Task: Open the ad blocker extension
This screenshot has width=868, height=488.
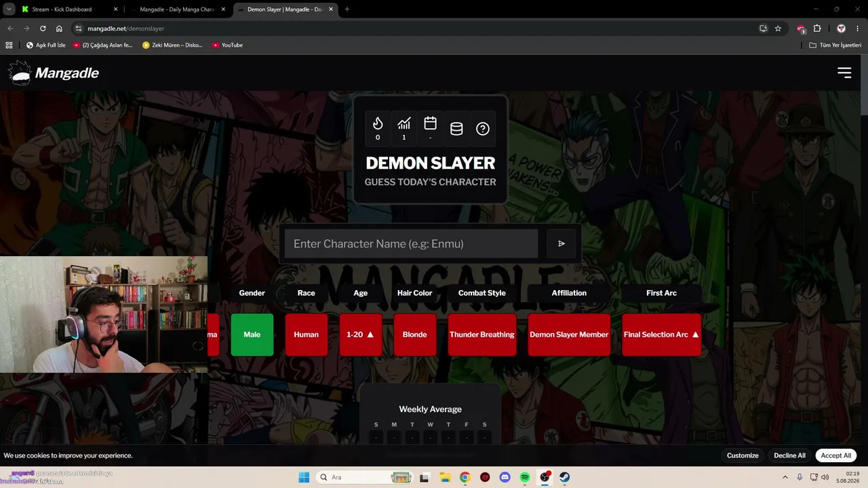Action: [801, 28]
